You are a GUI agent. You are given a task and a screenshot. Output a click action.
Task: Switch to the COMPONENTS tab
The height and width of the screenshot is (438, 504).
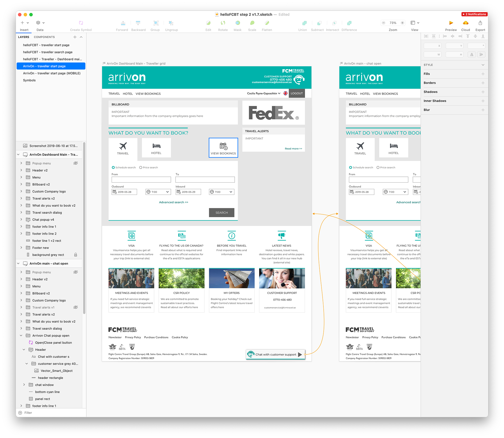point(44,37)
